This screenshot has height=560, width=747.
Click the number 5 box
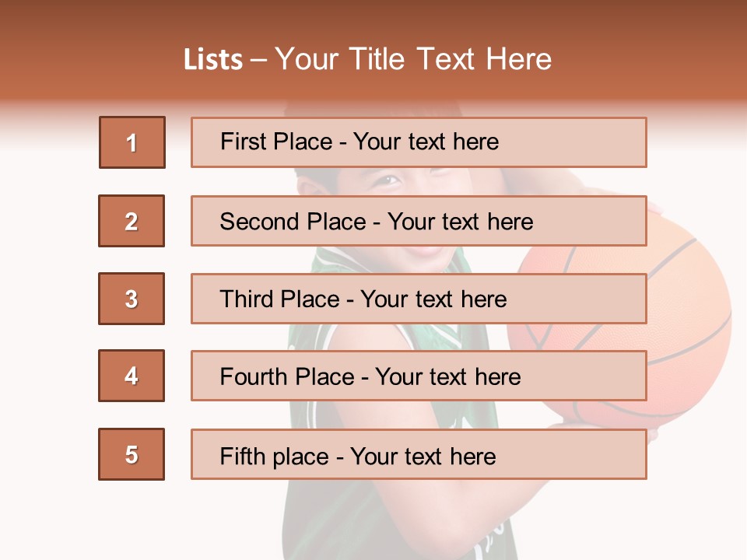(x=132, y=454)
